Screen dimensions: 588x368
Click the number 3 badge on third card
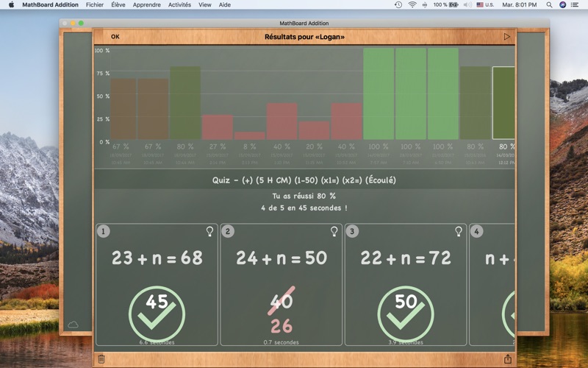[352, 231]
